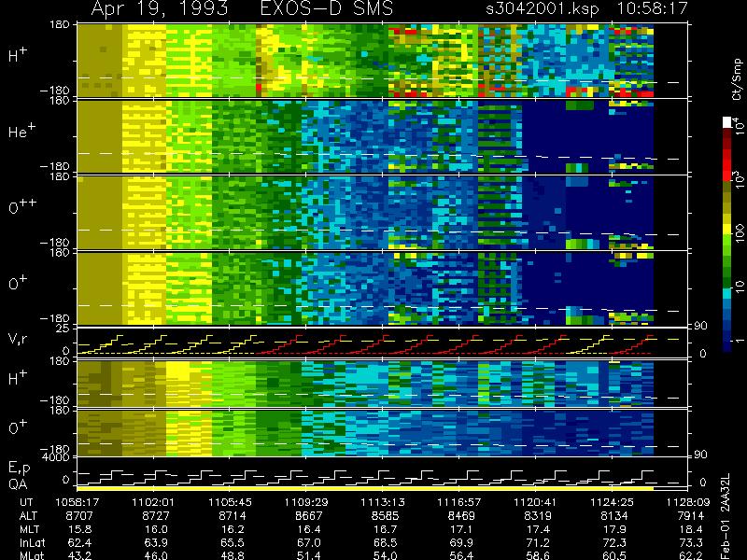
Task: Click the white top of the color bar
Action: tap(727, 122)
